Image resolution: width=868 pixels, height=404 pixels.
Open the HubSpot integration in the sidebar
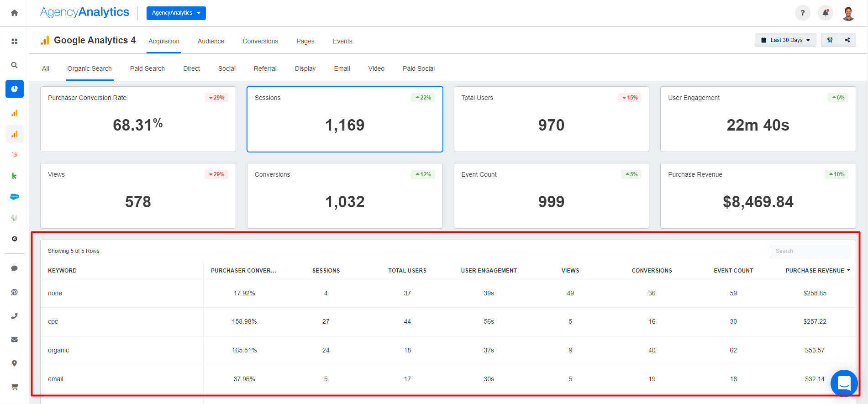coord(15,155)
